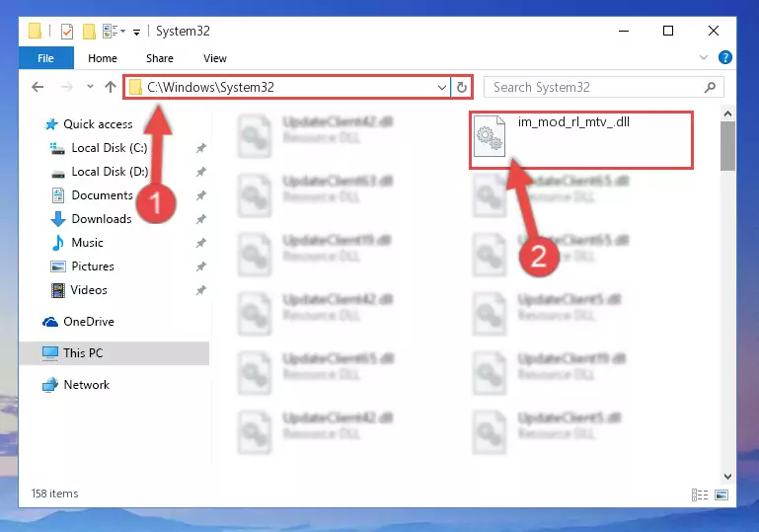Click the pin icon next to Music
Viewport: 759px width, 532px height.
(x=201, y=243)
